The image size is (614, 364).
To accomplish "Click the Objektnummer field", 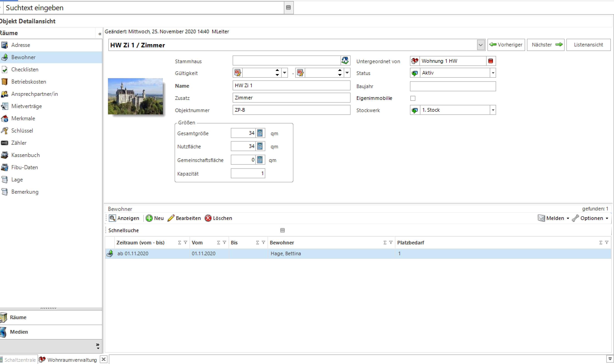I will click(291, 110).
